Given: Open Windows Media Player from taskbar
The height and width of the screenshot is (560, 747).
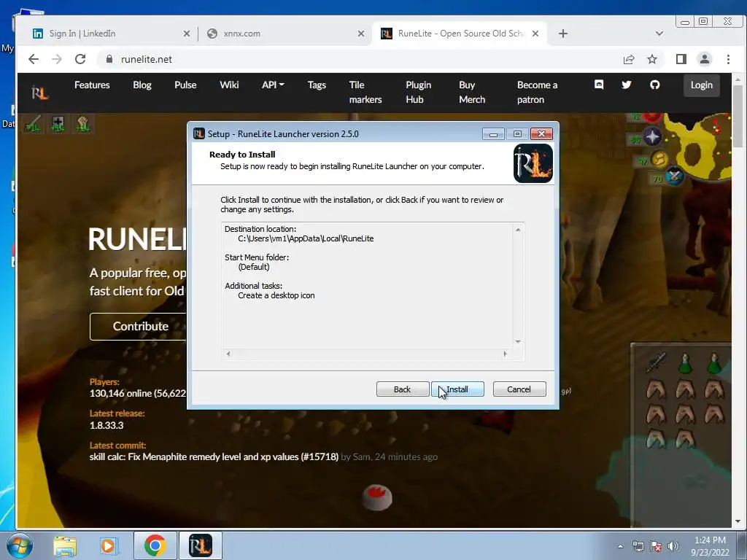Looking at the screenshot, I should coord(109,545).
